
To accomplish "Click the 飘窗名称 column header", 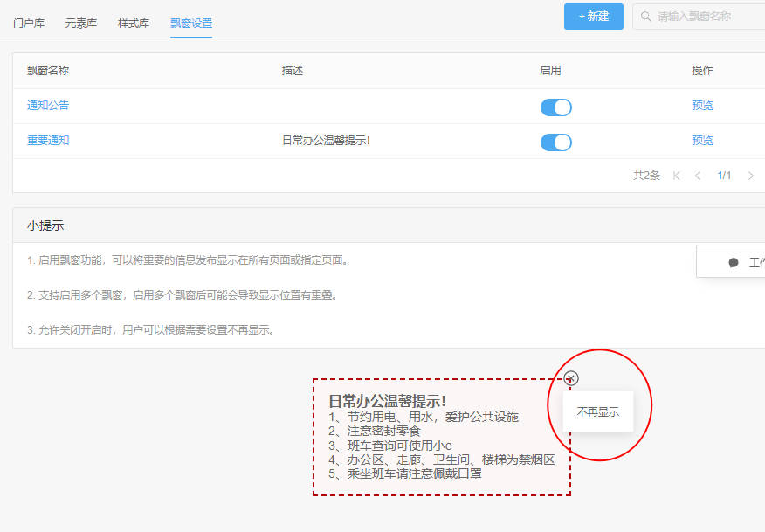I will tap(48, 70).
